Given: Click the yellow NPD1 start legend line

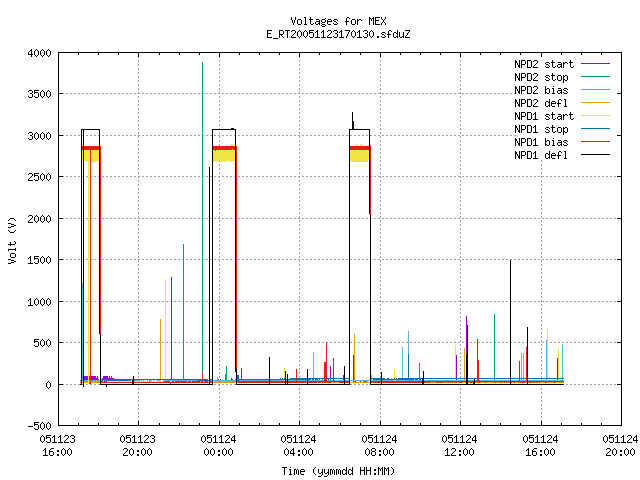Looking at the screenshot, I should (x=596, y=116).
